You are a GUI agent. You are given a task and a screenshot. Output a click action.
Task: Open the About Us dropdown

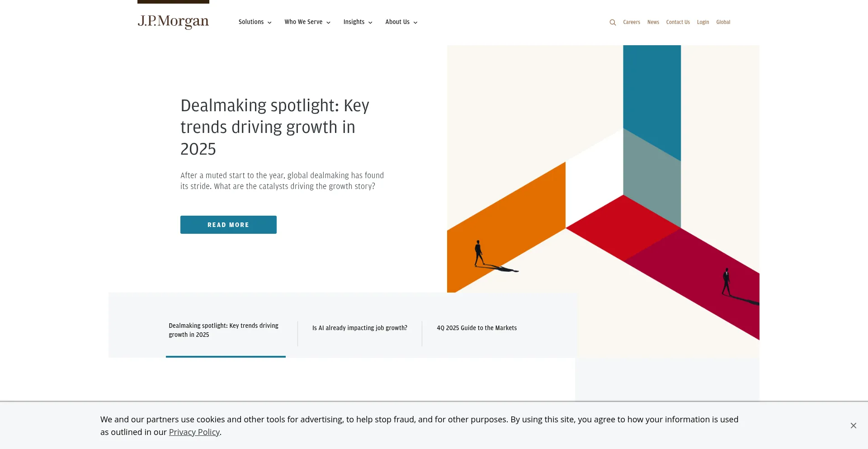401,22
